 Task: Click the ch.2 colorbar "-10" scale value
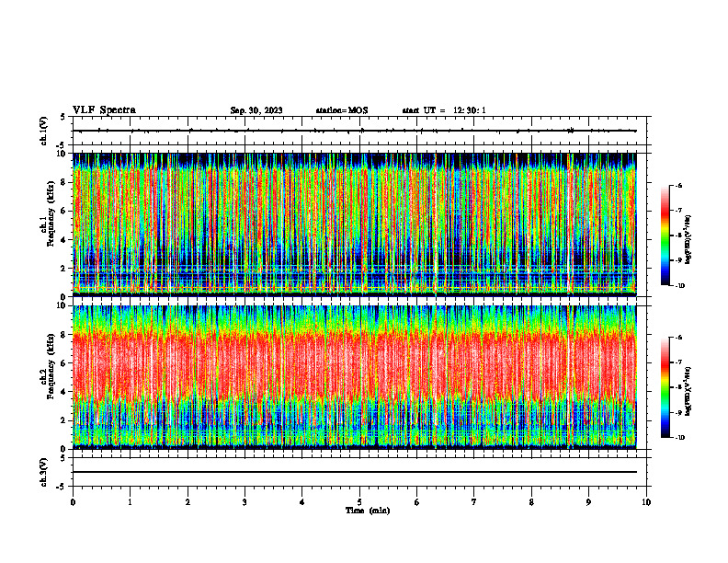(680, 438)
